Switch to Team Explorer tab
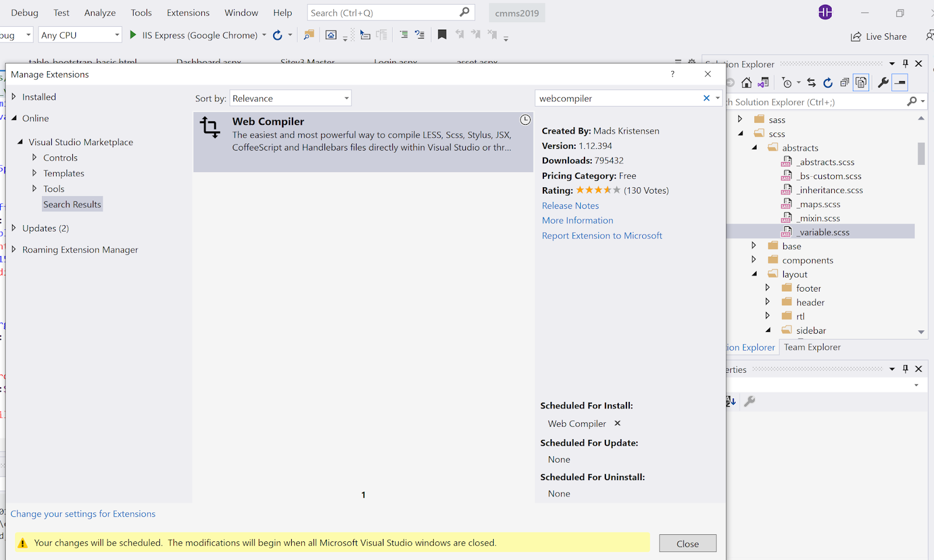This screenshot has height=560, width=934. tap(812, 347)
